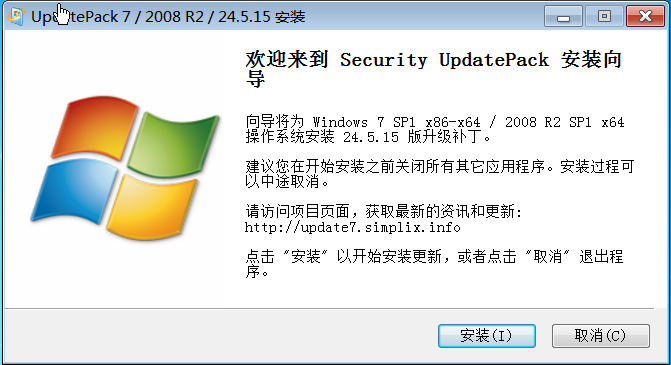Click the green pane of the Windows logo
The width and height of the screenshot is (671, 365).
(x=173, y=144)
